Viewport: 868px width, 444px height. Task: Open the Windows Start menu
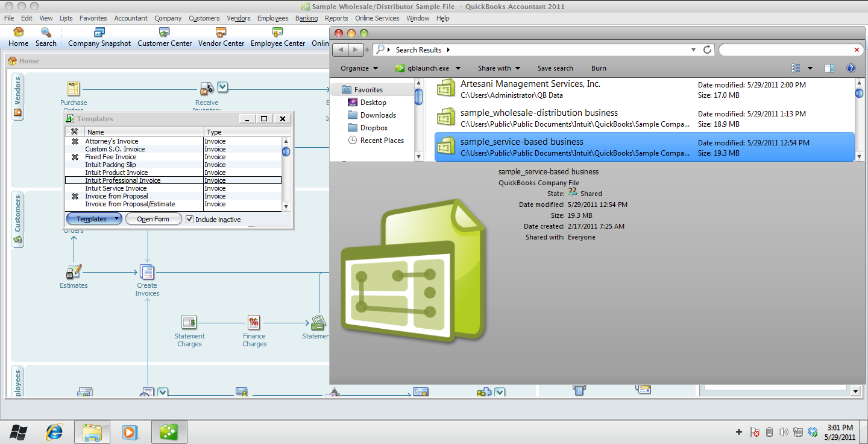pos(18,432)
